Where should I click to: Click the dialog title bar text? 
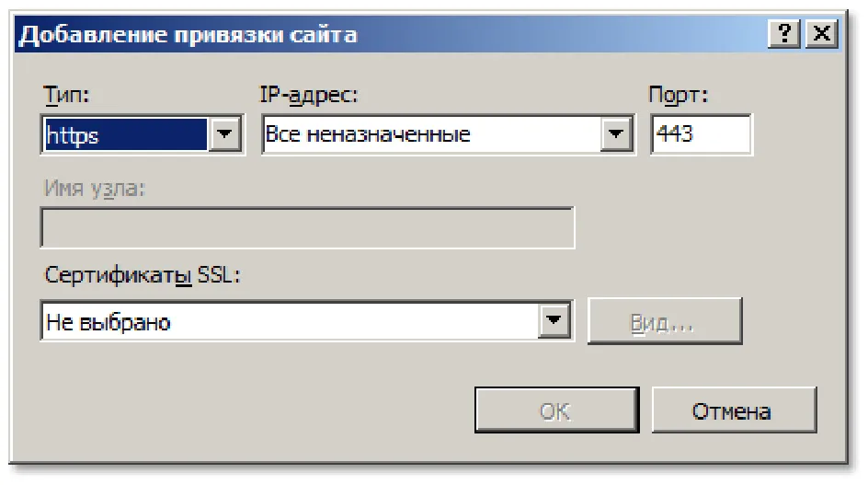[188, 35]
